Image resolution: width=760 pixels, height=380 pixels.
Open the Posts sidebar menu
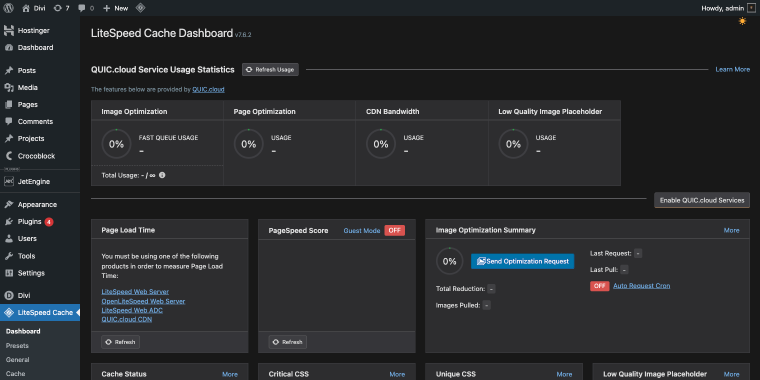point(40,70)
